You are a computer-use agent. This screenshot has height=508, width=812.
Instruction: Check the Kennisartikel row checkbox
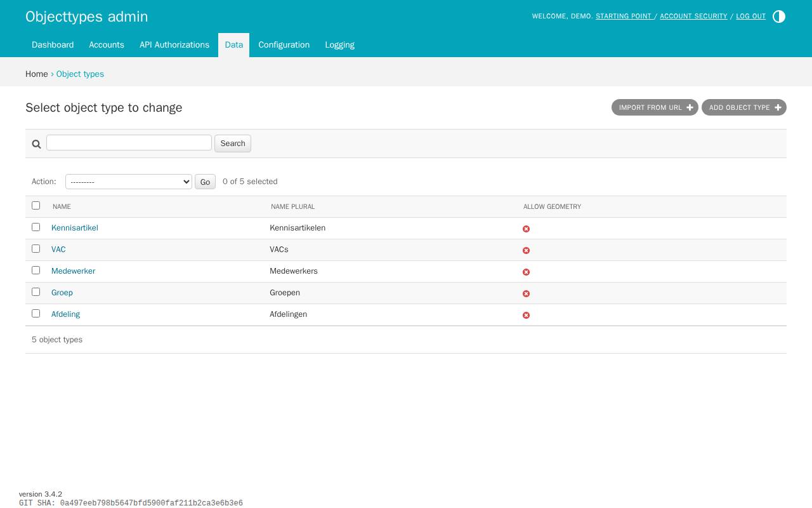click(36, 227)
